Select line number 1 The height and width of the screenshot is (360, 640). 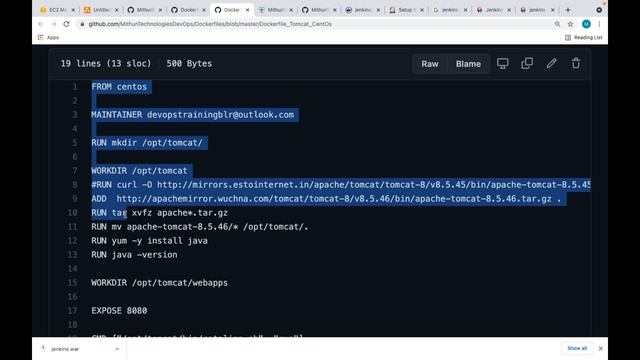(75, 87)
